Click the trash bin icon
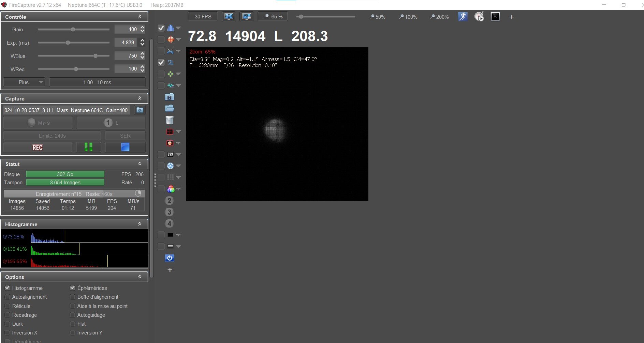Screen dimensions: 644x343 pos(170,120)
